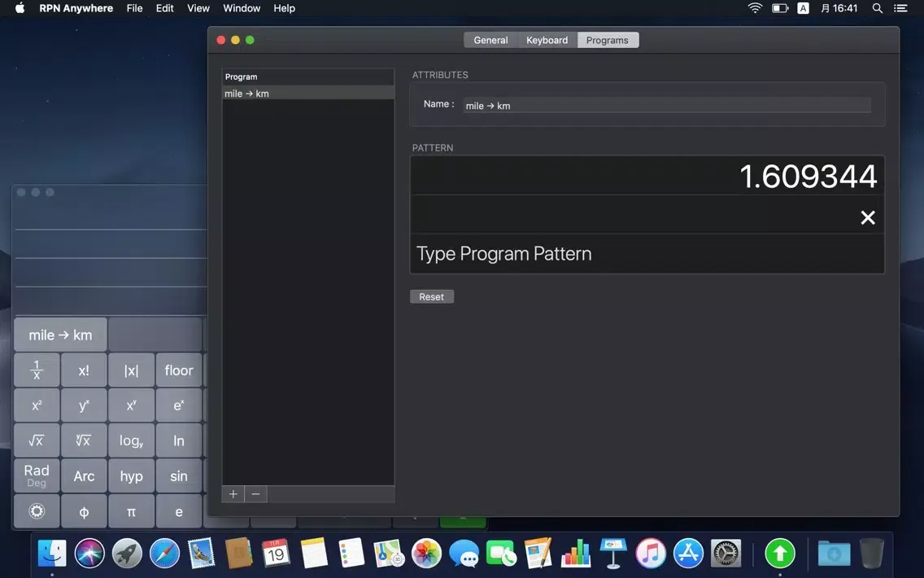Open Contacts book in the dock
This screenshot has height=578, width=924.
click(x=238, y=554)
